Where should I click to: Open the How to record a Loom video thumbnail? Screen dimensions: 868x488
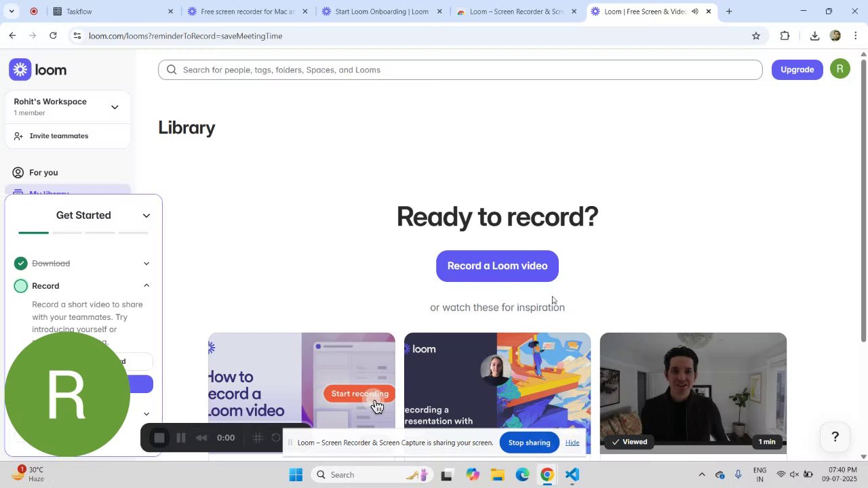(x=302, y=393)
